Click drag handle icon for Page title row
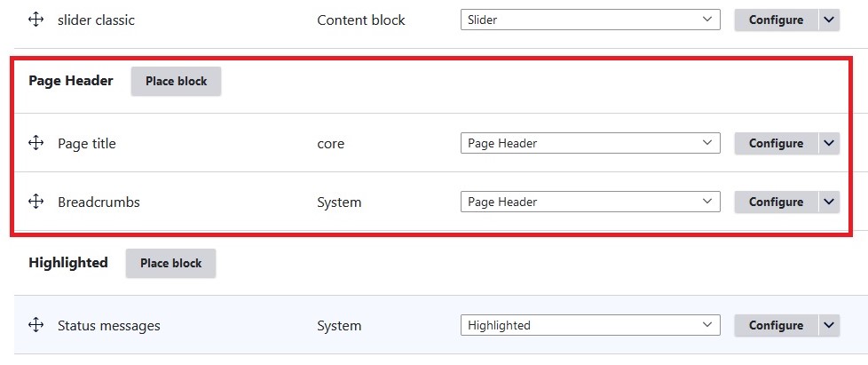Screen dimensions: 868x365 [x=36, y=143]
